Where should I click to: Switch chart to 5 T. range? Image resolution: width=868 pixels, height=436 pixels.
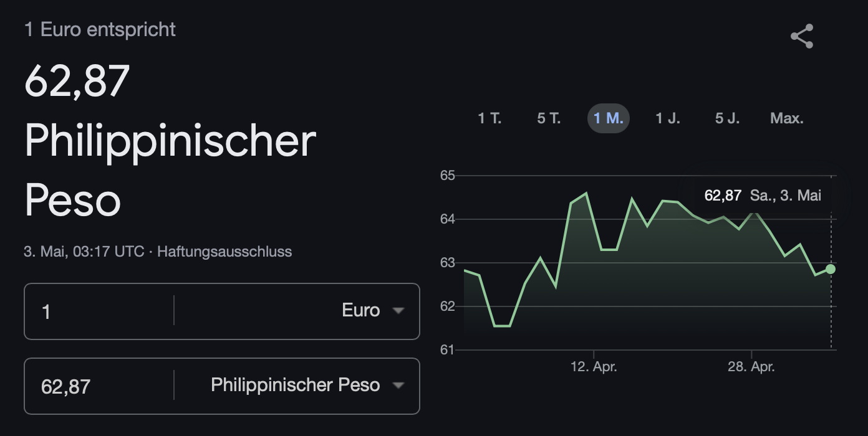[x=549, y=118]
